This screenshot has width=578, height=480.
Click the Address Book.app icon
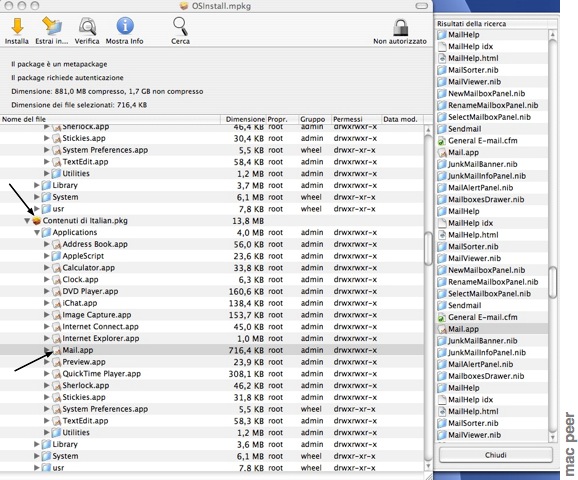pyautogui.click(x=56, y=244)
